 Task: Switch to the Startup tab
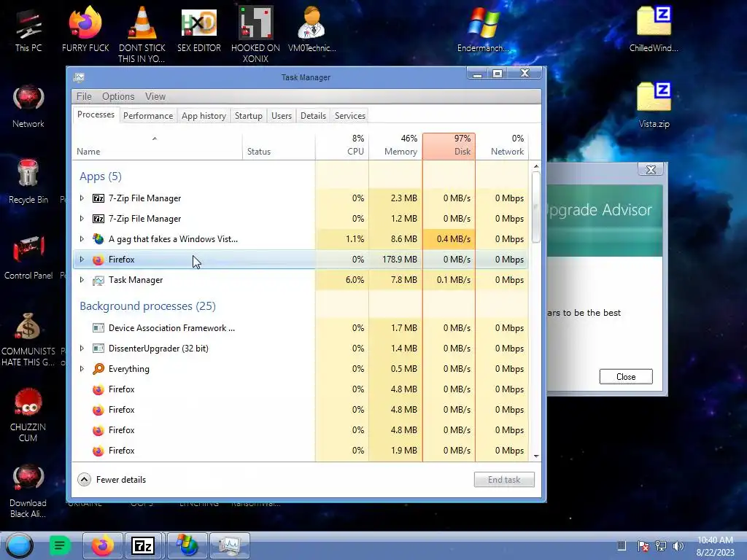click(x=248, y=116)
